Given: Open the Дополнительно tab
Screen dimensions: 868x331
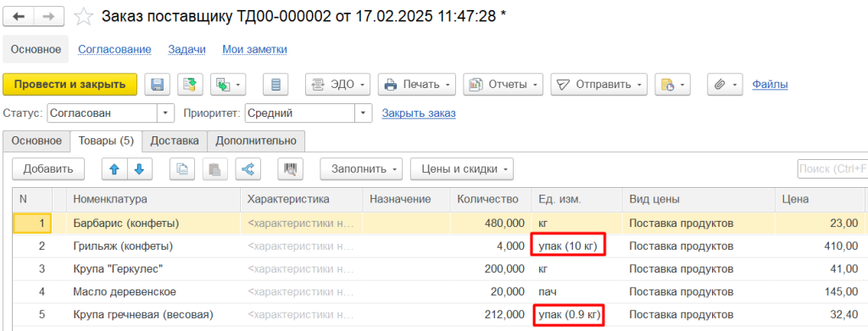Looking at the screenshot, I should (x=256, y=141).
